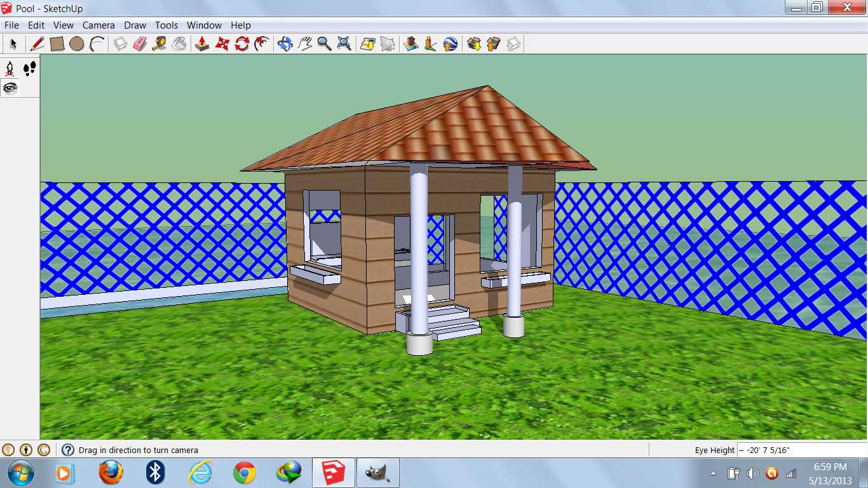Select the Push/Pull tool

(x=202, y=44)
